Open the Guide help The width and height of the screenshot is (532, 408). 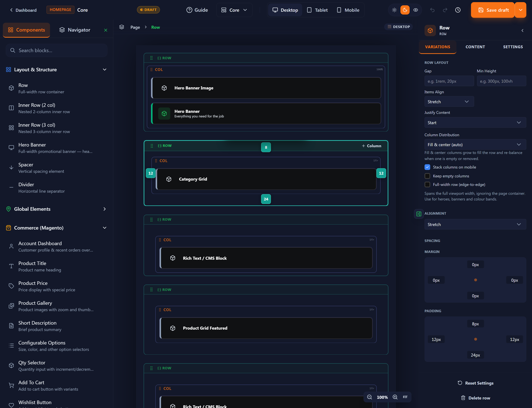pos(197,10)
